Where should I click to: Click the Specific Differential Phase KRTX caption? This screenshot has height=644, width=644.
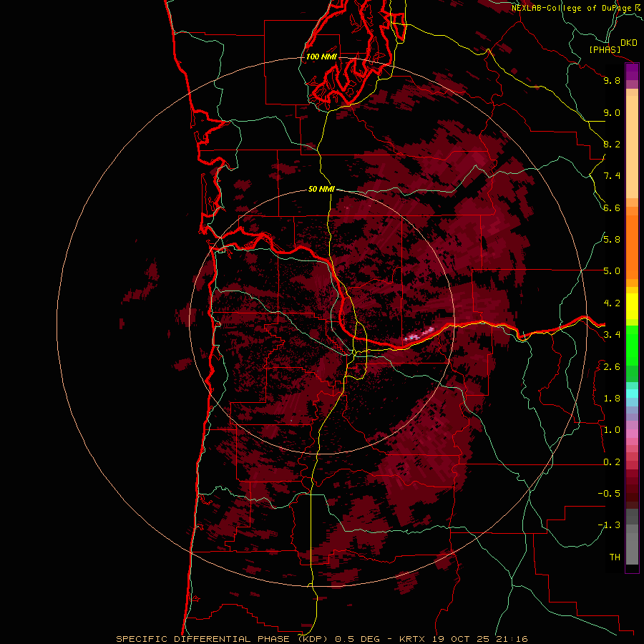click(321, 639)
